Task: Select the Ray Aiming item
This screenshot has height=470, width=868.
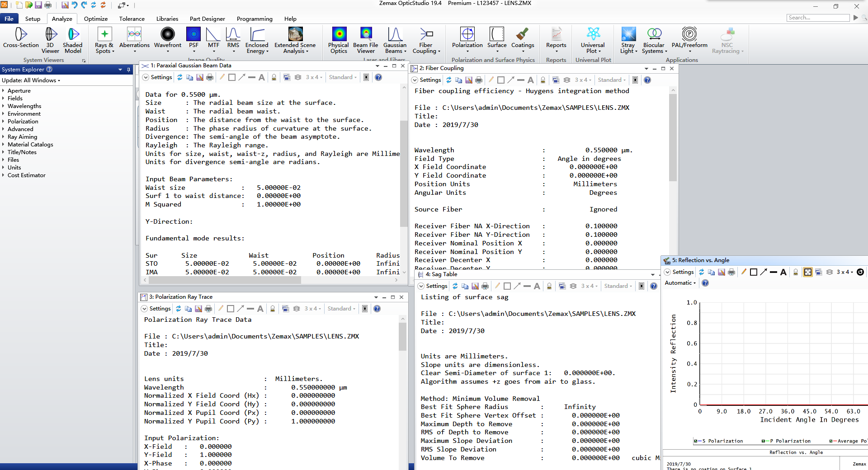Action: 23,137
